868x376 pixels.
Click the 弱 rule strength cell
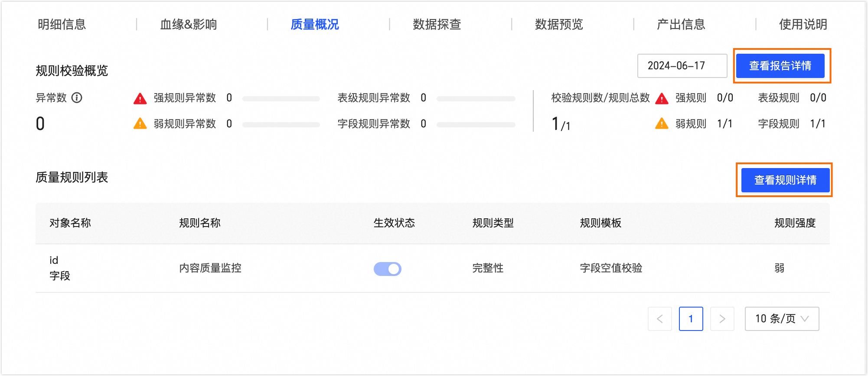(x=780, y=268)
